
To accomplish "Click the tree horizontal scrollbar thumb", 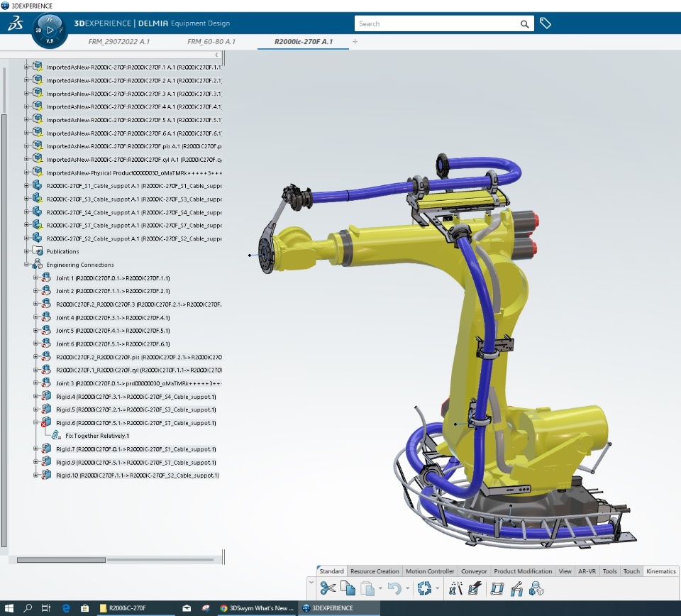I will pos(61,560).
